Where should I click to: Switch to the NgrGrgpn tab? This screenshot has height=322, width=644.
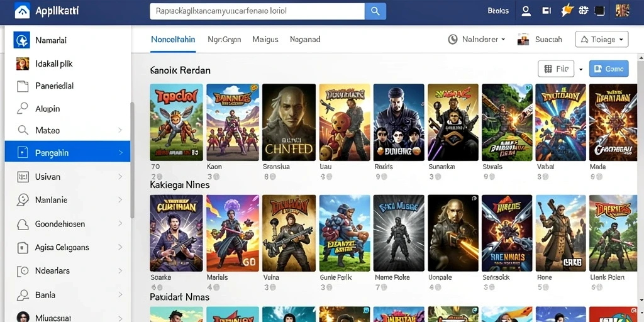[225, 40]
